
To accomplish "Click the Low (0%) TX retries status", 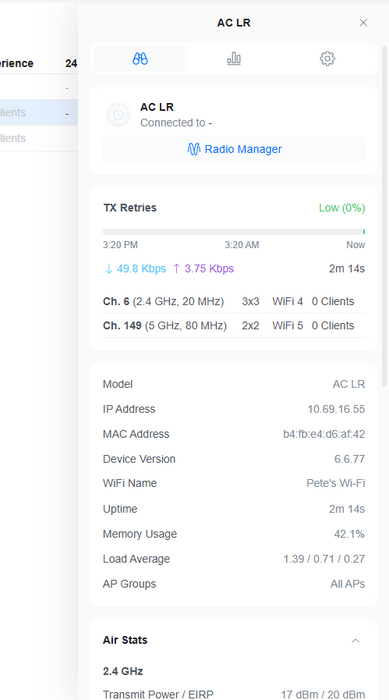I will pyautogui.click(x=342, y=208).
